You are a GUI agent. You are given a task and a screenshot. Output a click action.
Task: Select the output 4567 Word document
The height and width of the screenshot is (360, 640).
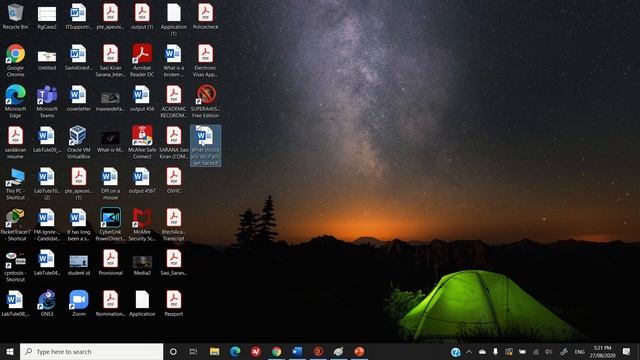[142, 180]
